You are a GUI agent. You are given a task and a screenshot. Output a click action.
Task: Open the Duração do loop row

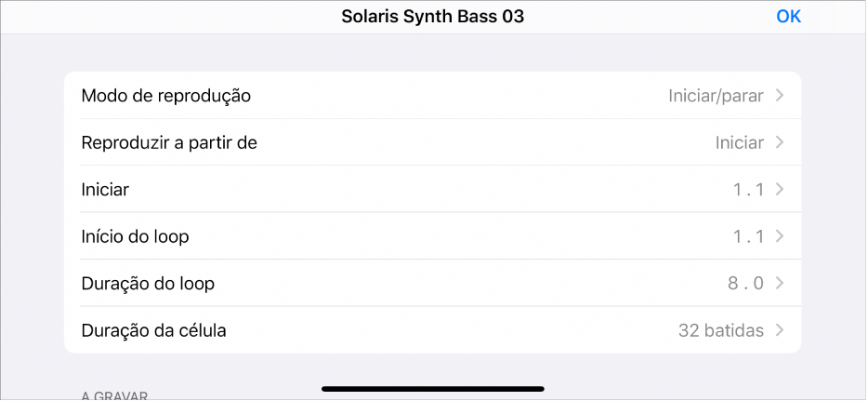[x=149, y=284]
